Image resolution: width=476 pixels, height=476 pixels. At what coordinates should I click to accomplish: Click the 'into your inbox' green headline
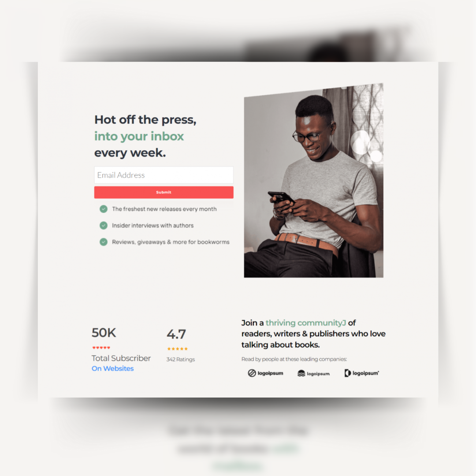coord(139,136)
